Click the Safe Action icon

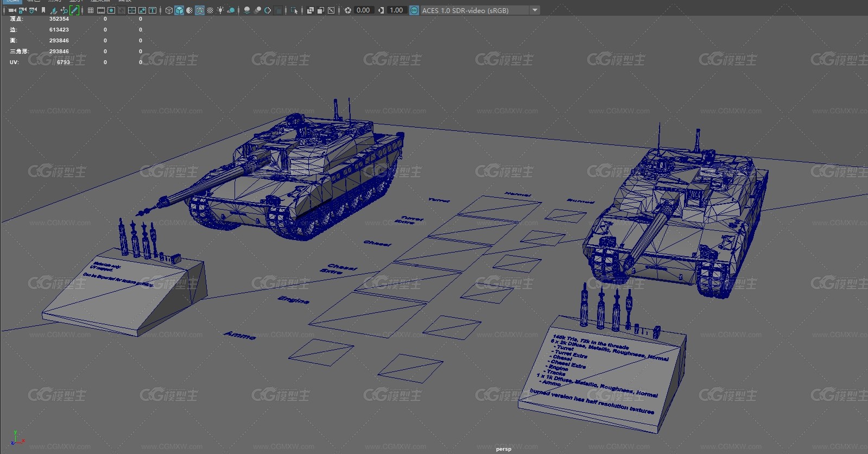[x=142, y=10]
